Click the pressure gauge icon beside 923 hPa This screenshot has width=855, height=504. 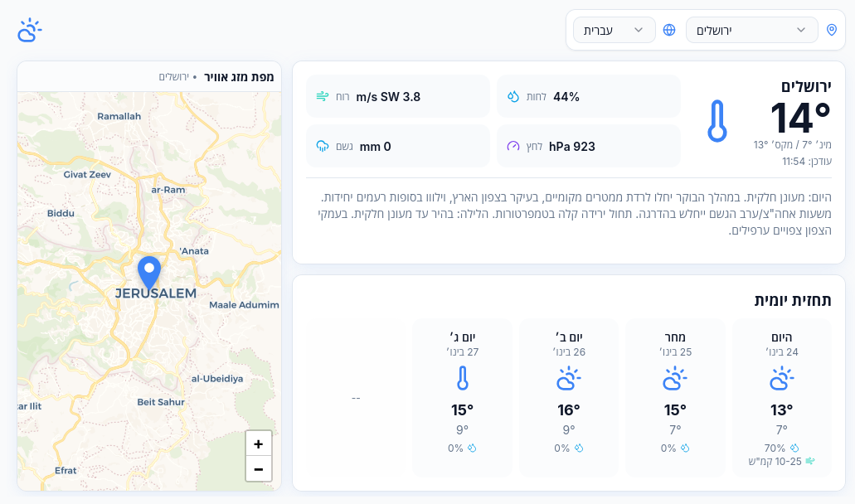point(513,147)
